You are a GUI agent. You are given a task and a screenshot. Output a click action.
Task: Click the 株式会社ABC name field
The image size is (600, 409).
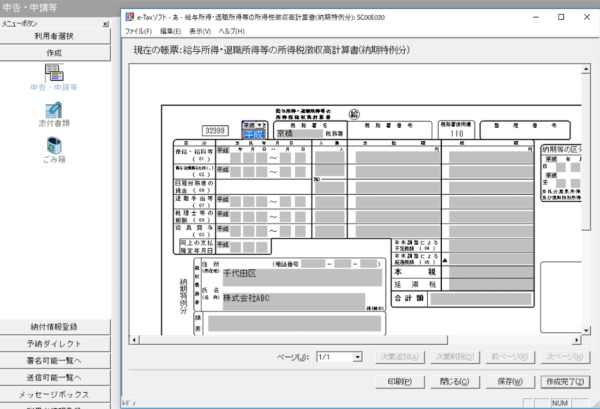pos(293,301)
